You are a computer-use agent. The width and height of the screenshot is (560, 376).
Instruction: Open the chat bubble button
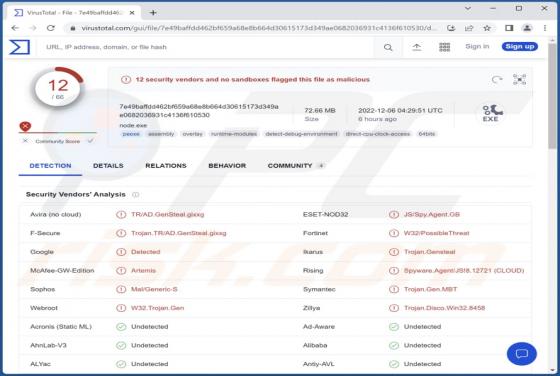coord(521,354)
